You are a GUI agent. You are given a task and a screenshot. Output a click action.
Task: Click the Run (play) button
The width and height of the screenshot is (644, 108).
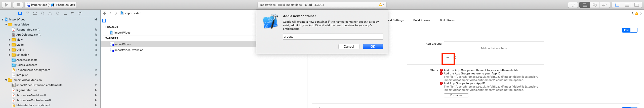click(x=7, y=5)
